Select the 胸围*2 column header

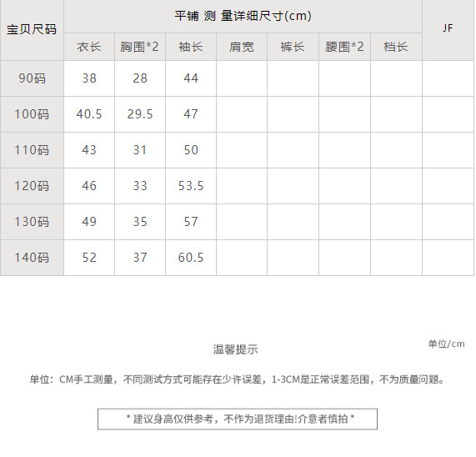coord(140,47)
